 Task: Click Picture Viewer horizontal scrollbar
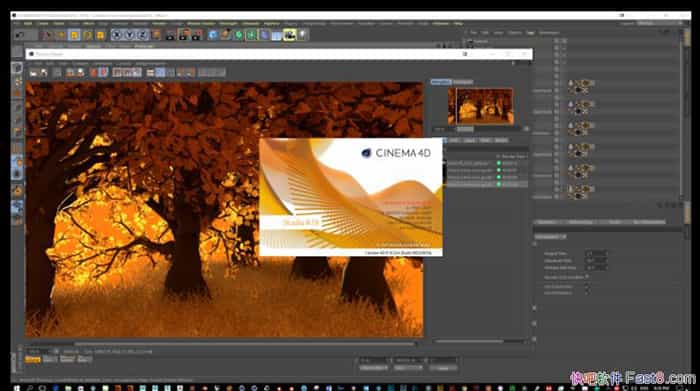(x=245, y=344)
